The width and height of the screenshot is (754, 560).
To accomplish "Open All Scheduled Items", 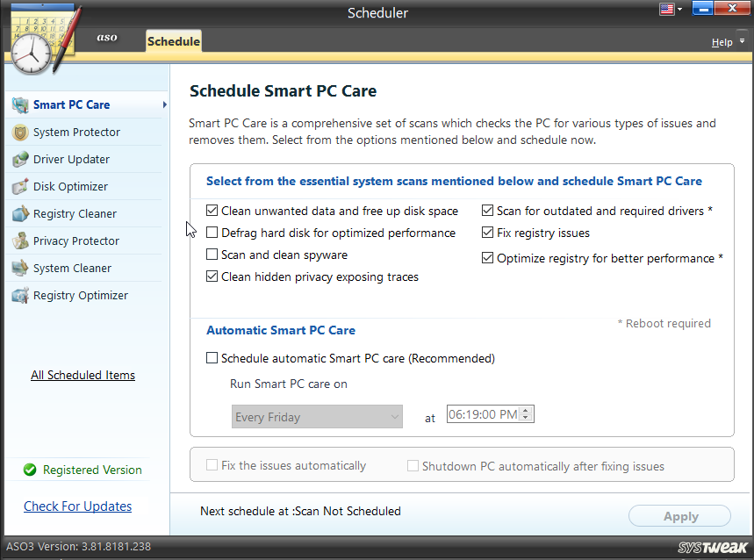I will pyautogui.click(x=83, y=375).
